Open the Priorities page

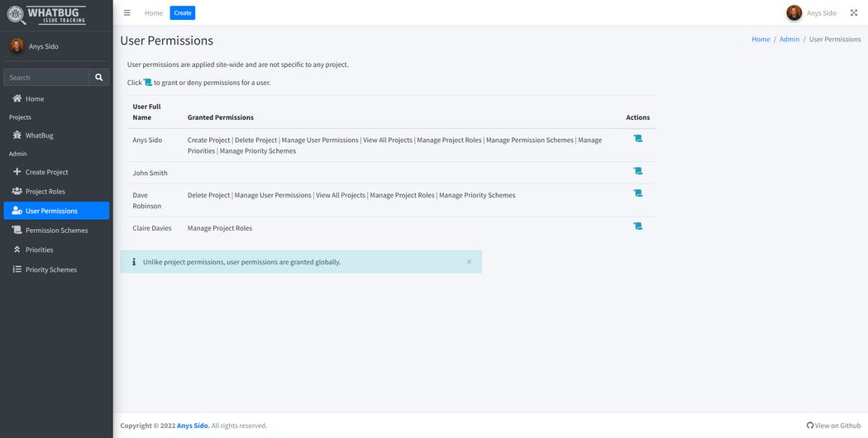point(39,250)
